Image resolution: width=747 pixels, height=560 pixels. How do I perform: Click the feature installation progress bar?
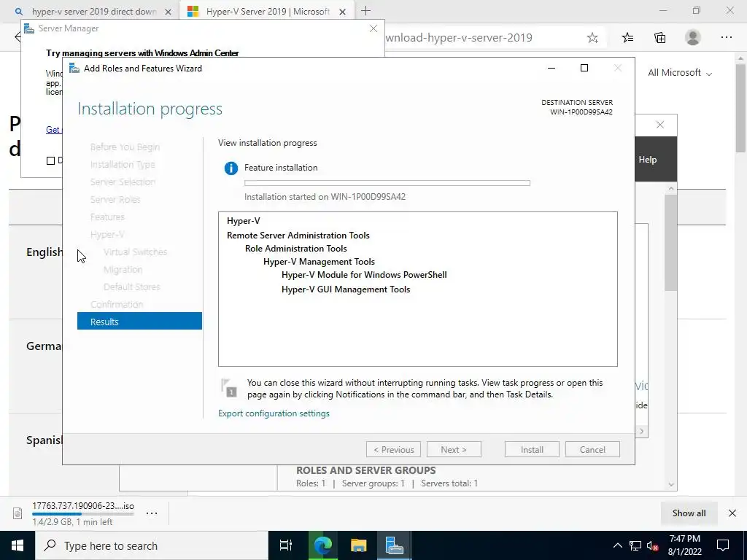[x=387, y=183]
